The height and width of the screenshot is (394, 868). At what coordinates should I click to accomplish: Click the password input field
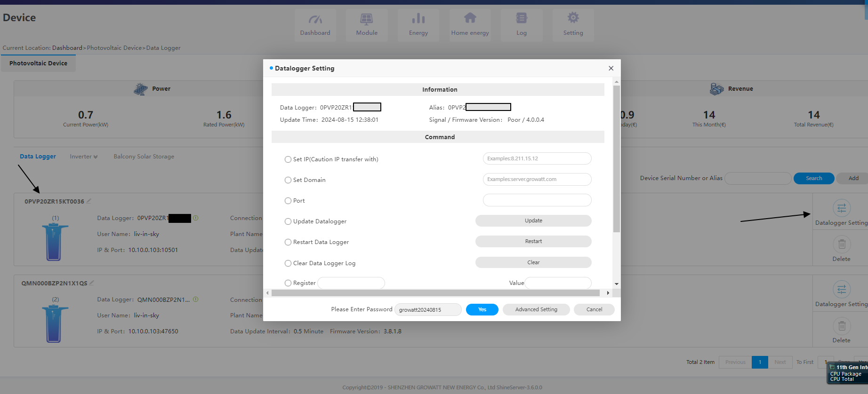click(428, 309)
